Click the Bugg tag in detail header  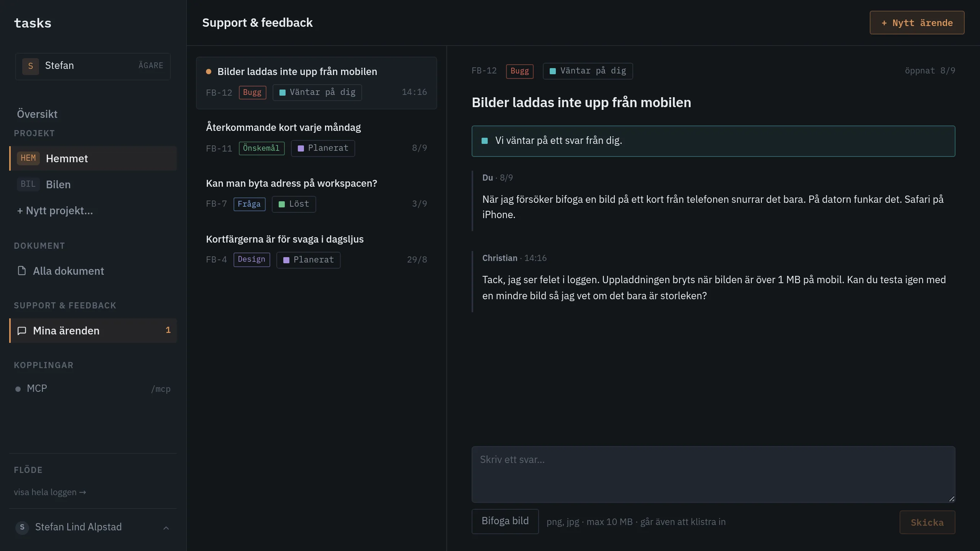[519, 71]
